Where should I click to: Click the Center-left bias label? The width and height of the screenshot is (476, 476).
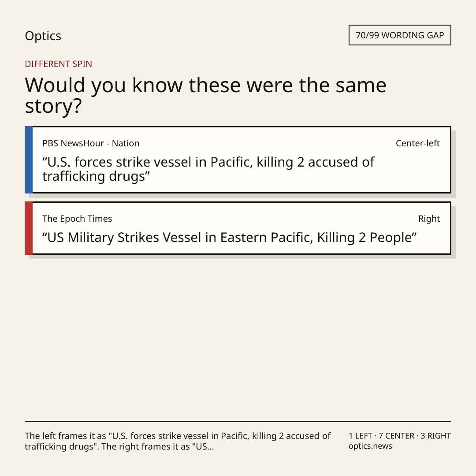coord(418,143)
